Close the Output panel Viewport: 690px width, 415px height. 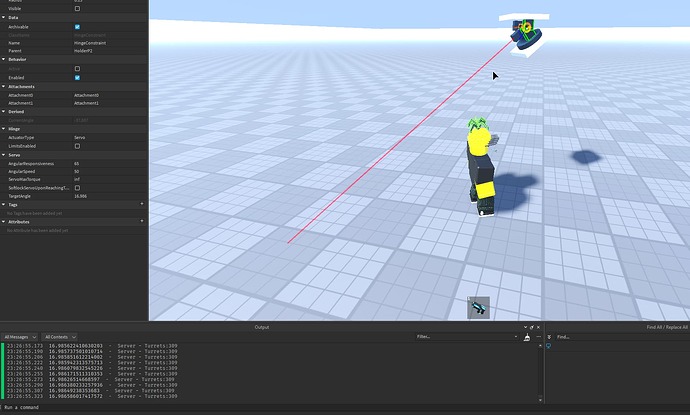coord(538,327)
